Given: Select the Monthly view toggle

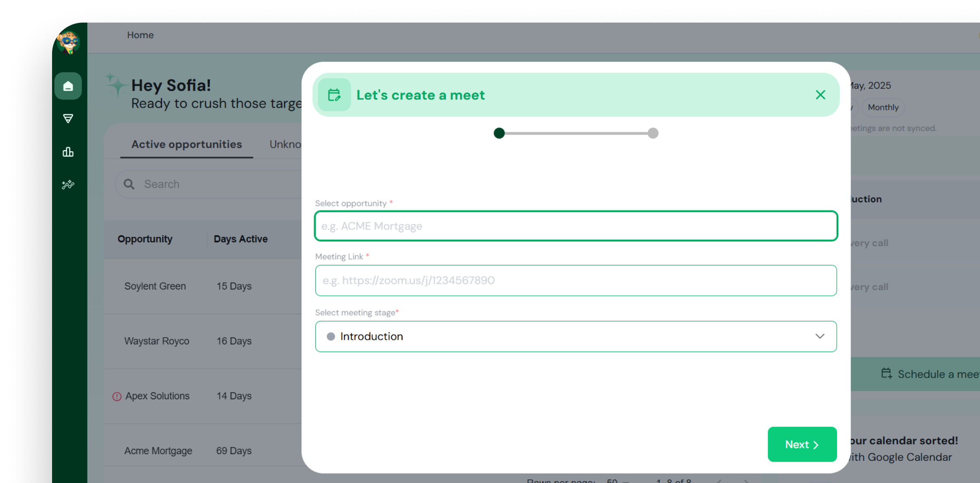Looking at the screenshot, I should tap(883, 107).
